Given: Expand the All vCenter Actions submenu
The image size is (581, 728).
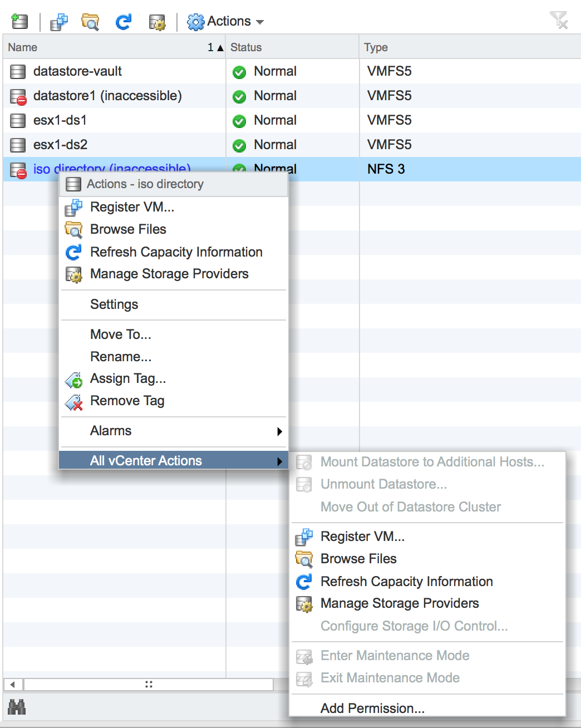Looking at the screenshot, I should click(174, 461).
